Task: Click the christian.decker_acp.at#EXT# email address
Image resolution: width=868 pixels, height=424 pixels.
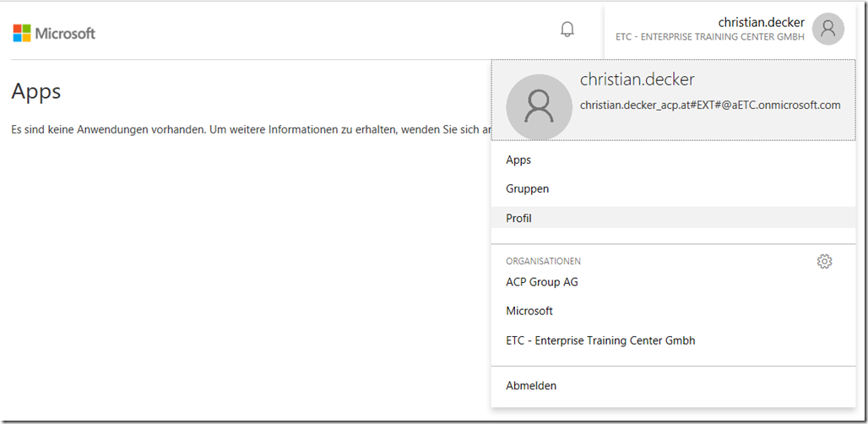Action: click(x=710, y=106)
